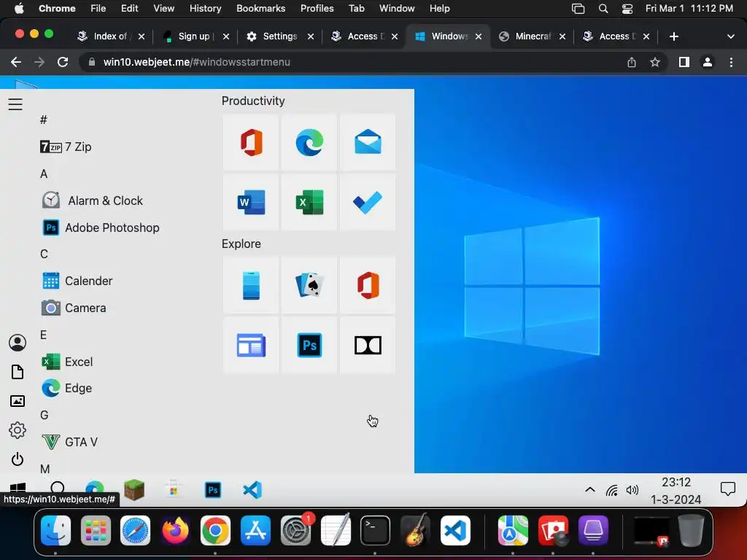Image resolution: width=747 pixels, height=560 pixels.
Task: Open Calender from the app list
Action: (x=77, y=281)
